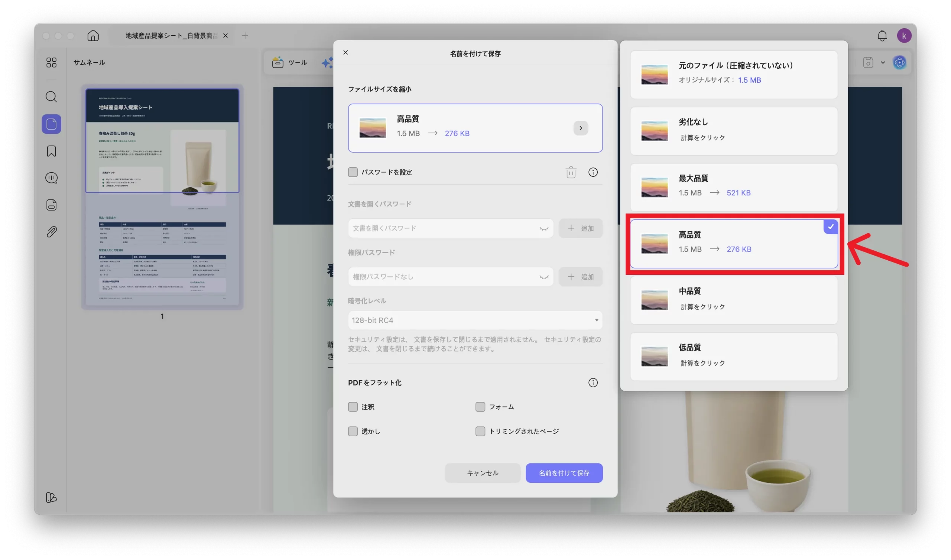The height and width of the screenshot is (560, 951).
Task: Toggle visibility eye in 文書を開くパスワード field
Action: tap(543, 228)
